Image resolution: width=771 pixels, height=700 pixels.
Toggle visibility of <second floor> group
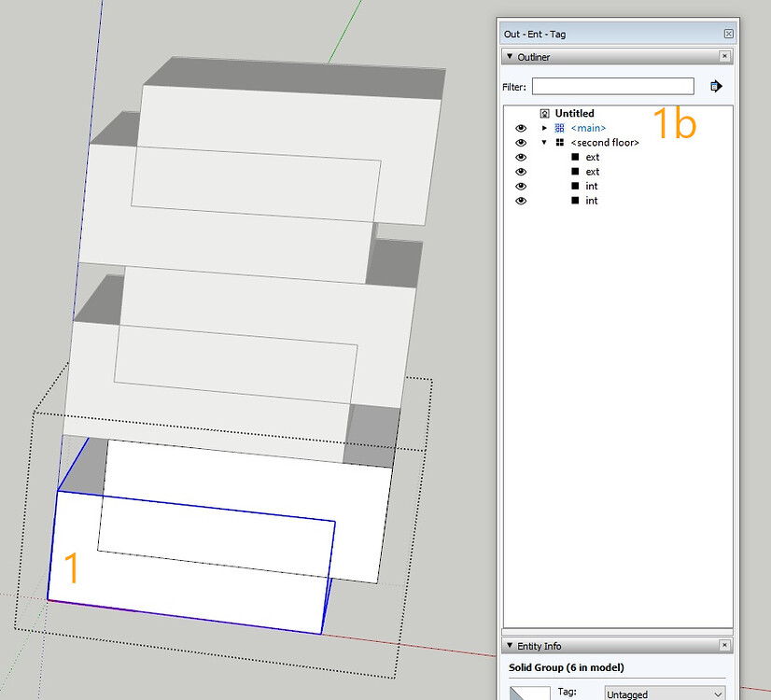tap(520, 143)
